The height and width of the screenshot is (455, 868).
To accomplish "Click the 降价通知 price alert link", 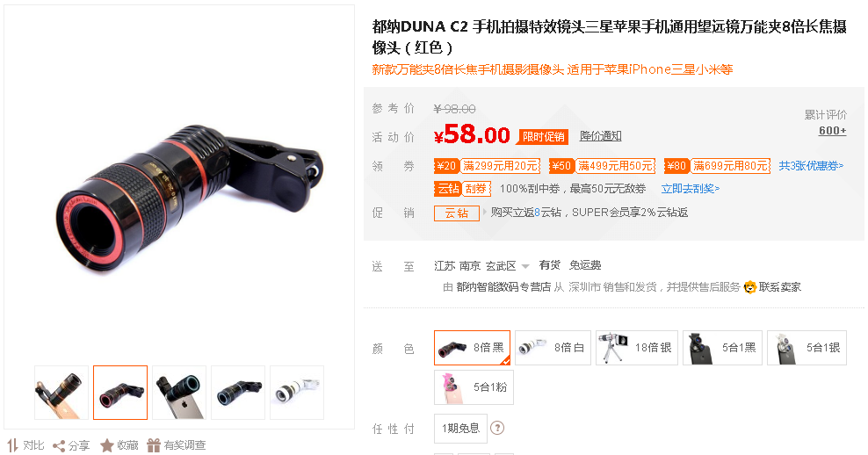I will click(x=601, y=136).
